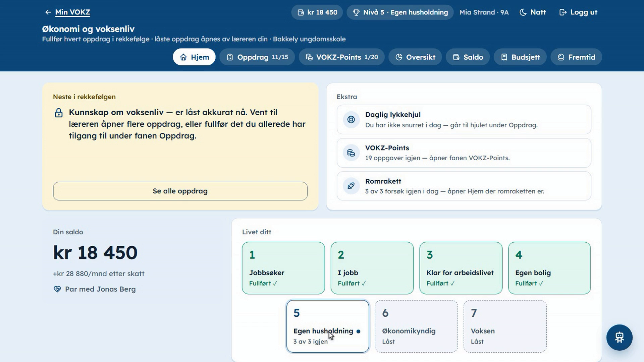644x362 pixels.
Task: Go back via Min VOKZ link
Action: pyautogui.click(x=68, y=12)
